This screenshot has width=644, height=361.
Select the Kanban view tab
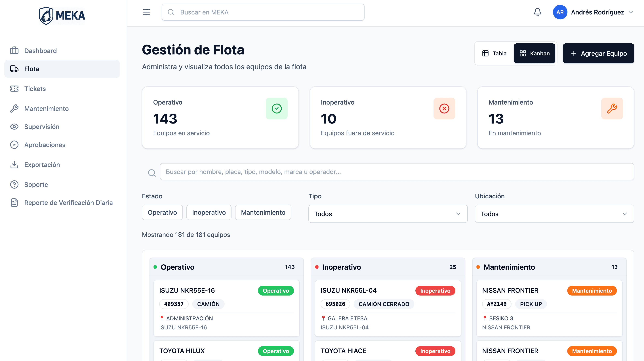[x=534, y=53]
